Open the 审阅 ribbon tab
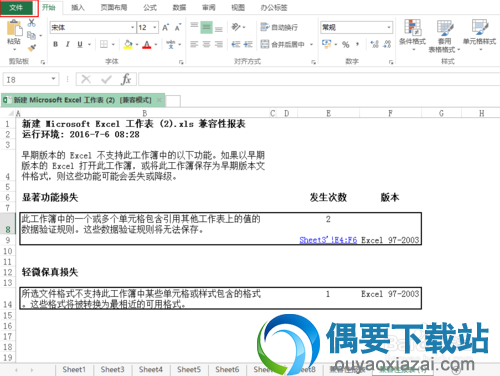Viewport: 500px width, 376px height. (209, 7)
